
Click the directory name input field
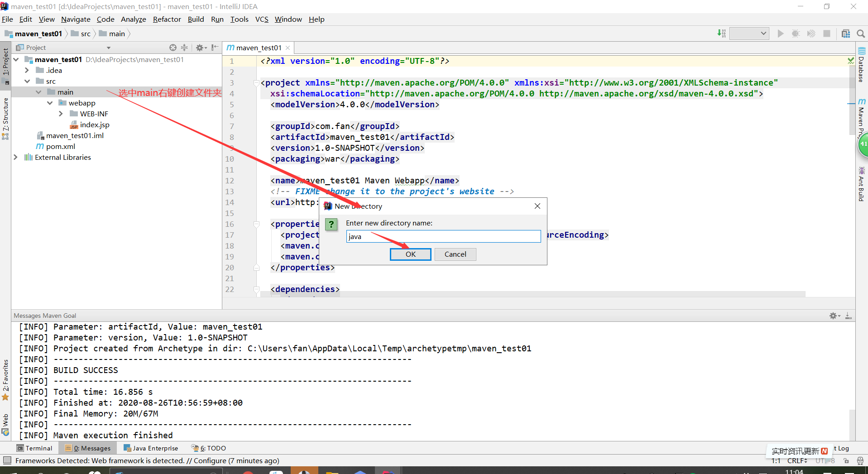point(443,236)
